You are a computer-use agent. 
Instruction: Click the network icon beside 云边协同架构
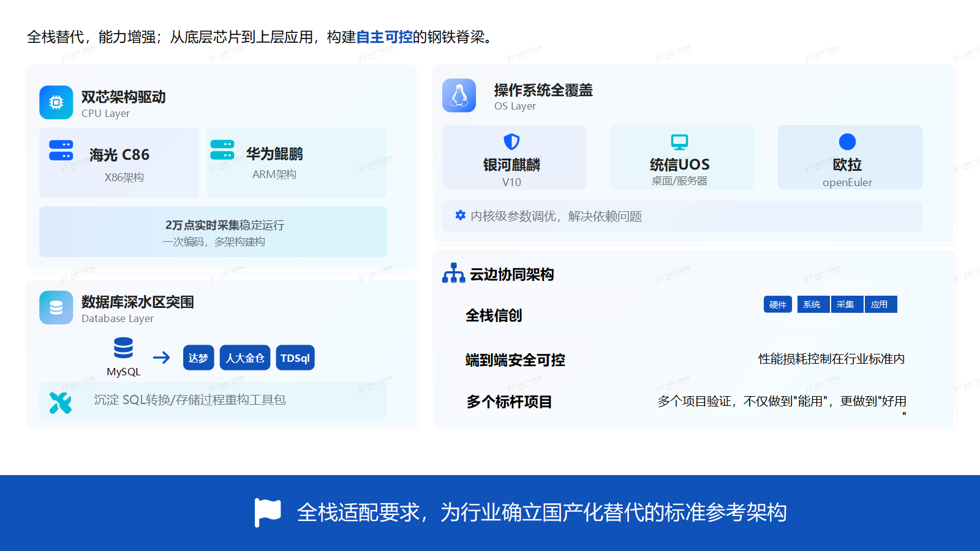[x=453, y=274]
